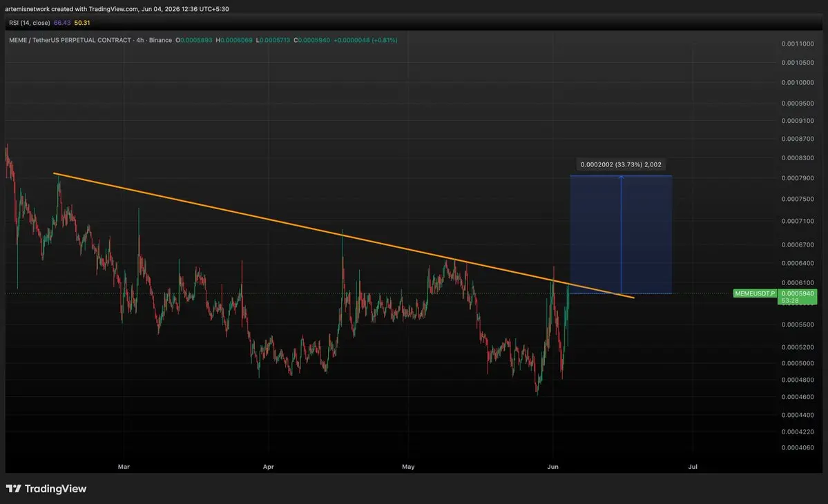Click the 0.0005000 price axis label
This screenshot has width=828, height=504.
[x=798, y=363]
